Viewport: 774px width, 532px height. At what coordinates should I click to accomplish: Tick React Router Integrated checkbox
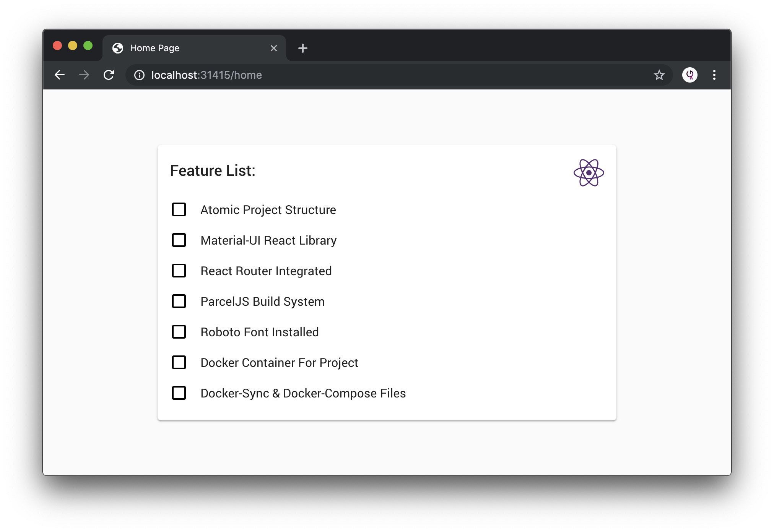tap(179, 271)
